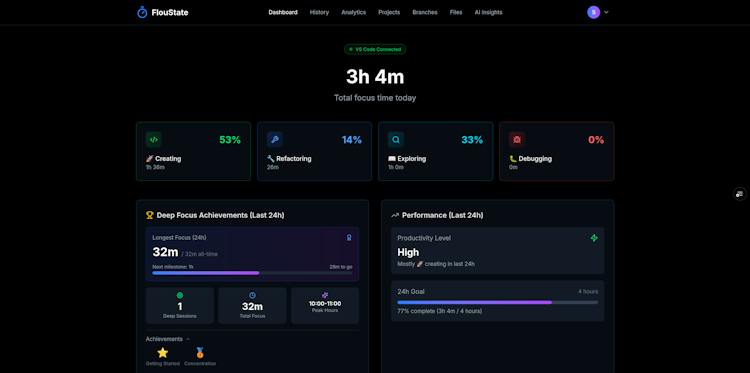Select the 0% Debugging value
This screenshot has width=750, height=373.
coord(596,140)
